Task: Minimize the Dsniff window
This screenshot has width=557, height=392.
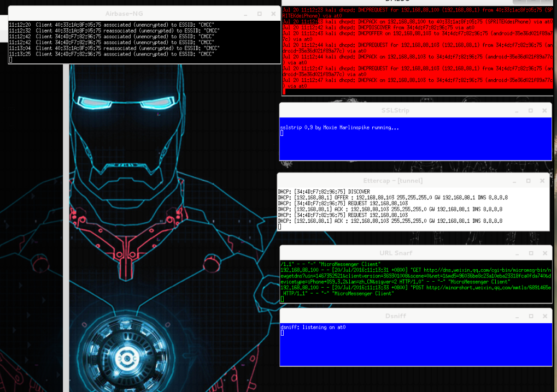Action: (x=517, y=317)
